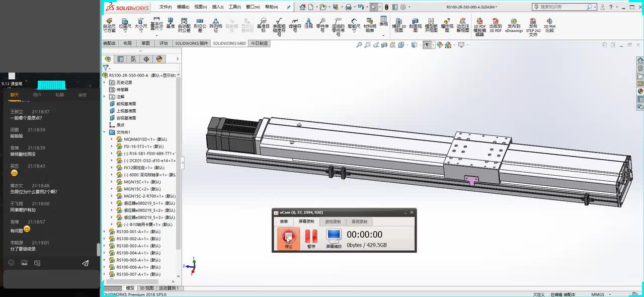644x297 pixels.
Task: Insert a 注释 (Note) annotation
Action: (308, 23)
